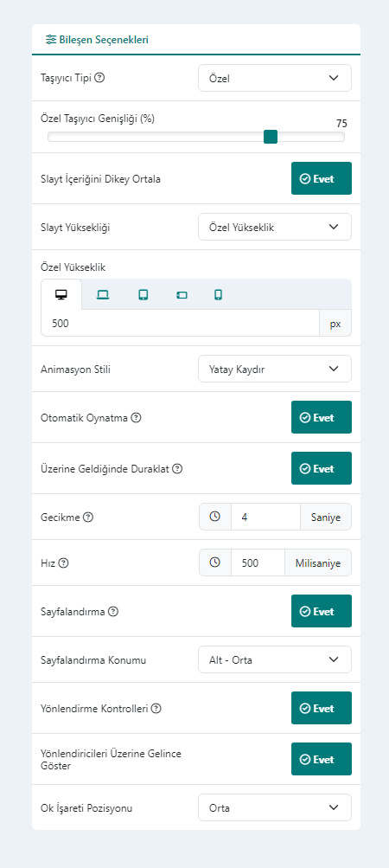Toggle Otomatik Oynatma Evet button
This screenshot has height=868, width=389.
322,417
